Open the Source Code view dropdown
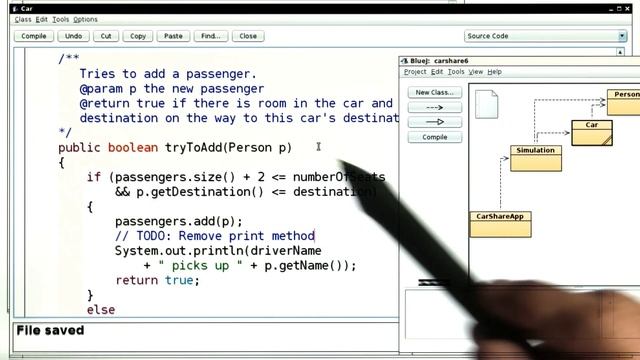 [x=545, y=36]
